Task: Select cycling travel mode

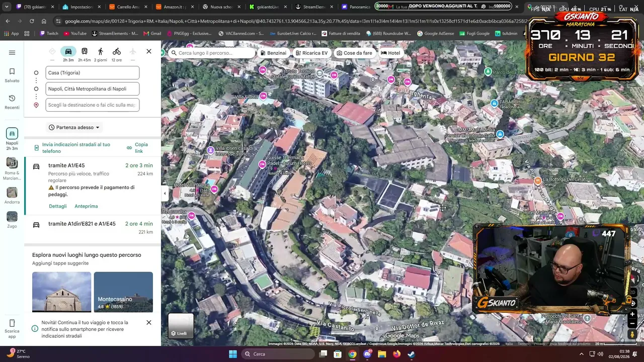Action: (x=117, y=51)
